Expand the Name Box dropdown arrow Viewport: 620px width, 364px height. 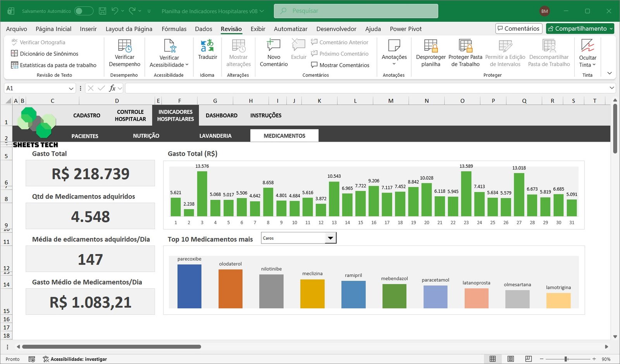[71, 88]
